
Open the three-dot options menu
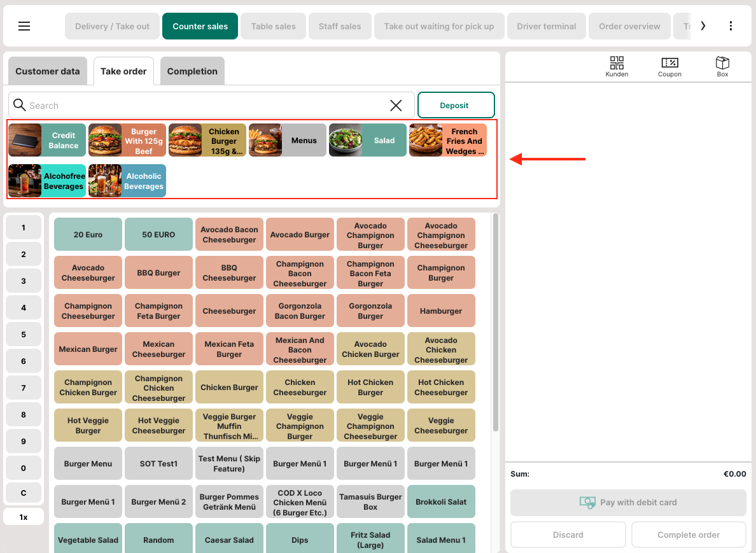(731, 26)
